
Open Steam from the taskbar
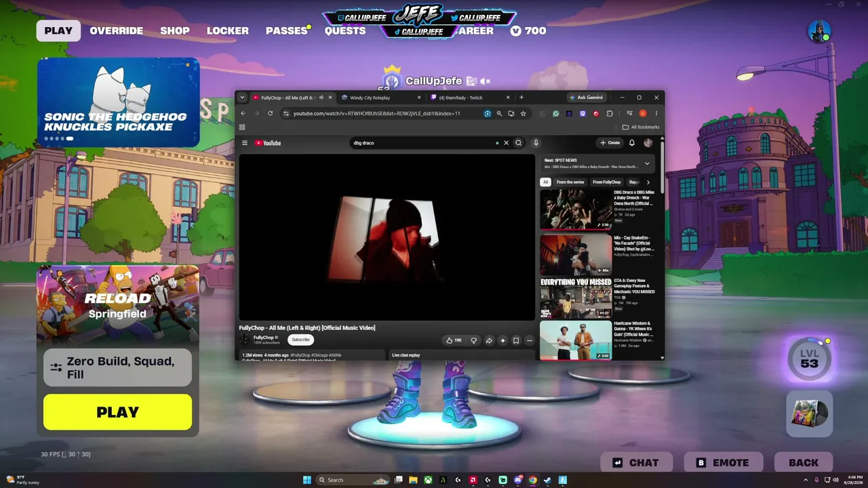[x=548, y=480]
